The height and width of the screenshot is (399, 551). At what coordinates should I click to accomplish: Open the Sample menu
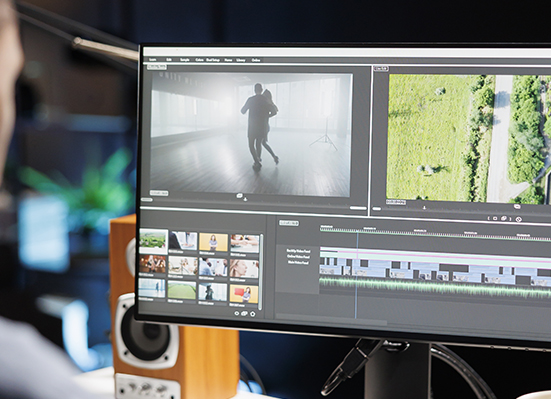tap(184, 60)
